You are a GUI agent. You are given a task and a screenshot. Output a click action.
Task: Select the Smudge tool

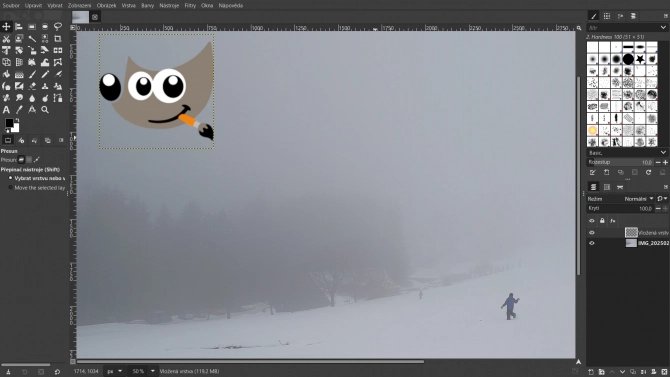point(19,98)
